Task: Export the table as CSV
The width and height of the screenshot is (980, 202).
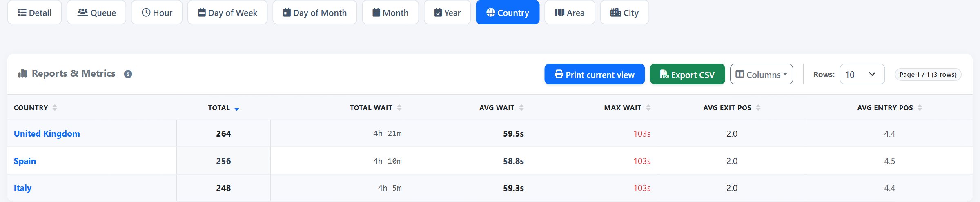Action: pyautogui.click(x=687, y=74)
